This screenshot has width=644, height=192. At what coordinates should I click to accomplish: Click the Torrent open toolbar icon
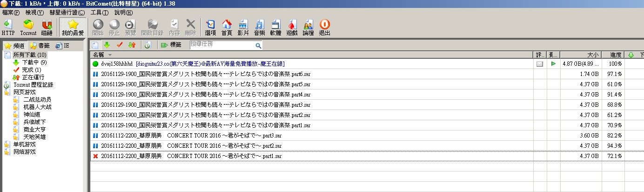pyautogui.click(x=28, y=27)
